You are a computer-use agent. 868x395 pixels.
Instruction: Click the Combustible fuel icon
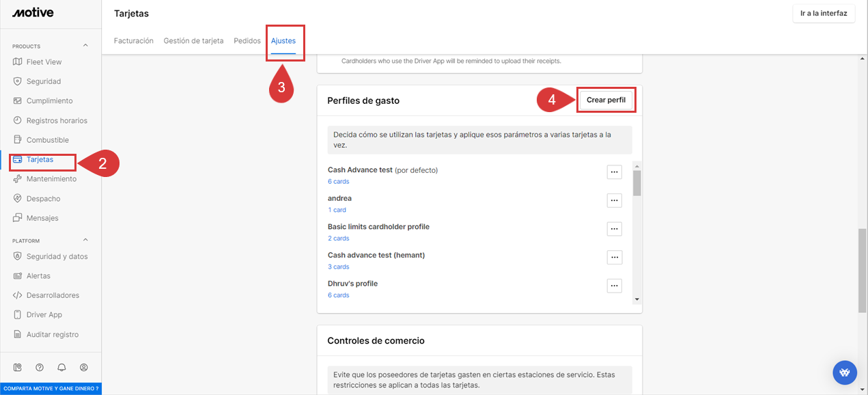point(18,140)
